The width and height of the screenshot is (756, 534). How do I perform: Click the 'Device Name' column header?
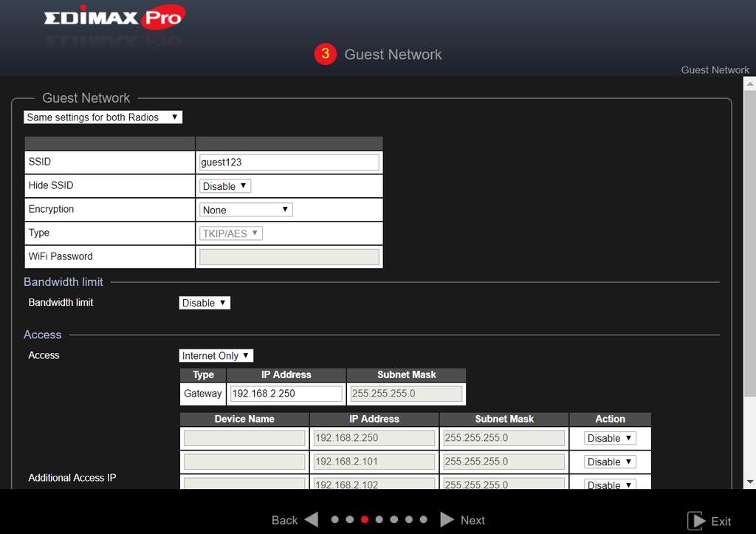(x=244, y=419)
